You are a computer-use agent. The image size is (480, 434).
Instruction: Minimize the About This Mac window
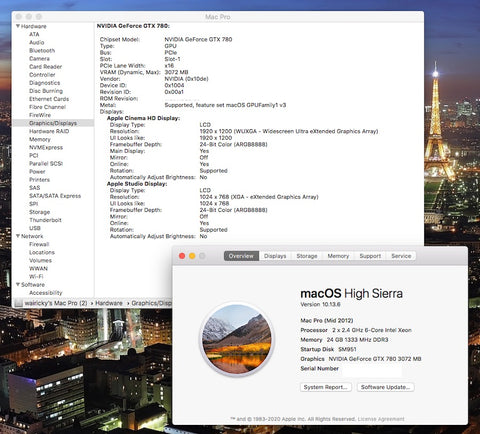tap(192, 256)
